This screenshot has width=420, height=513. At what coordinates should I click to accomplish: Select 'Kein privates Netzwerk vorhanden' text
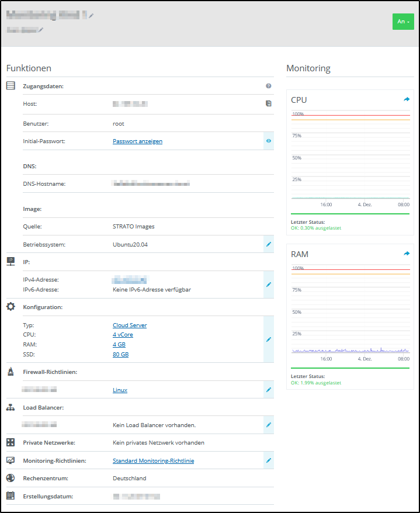point(158,443)
